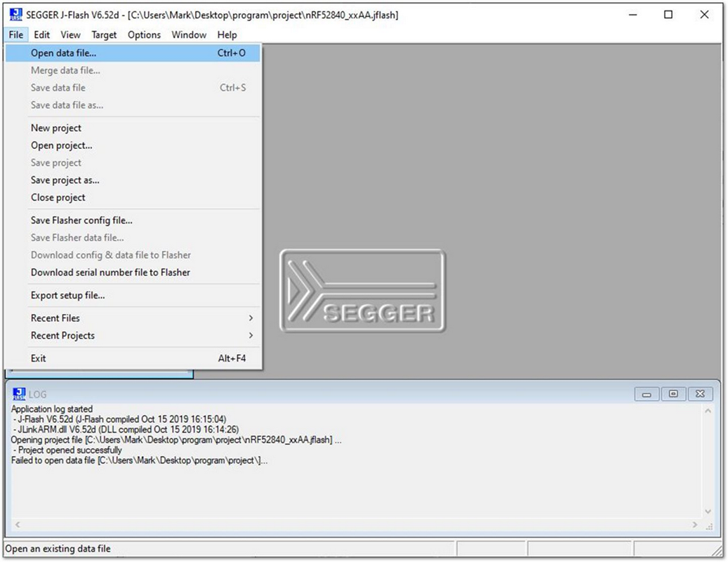Minimize the LOG subwindow

coord(647,394)
